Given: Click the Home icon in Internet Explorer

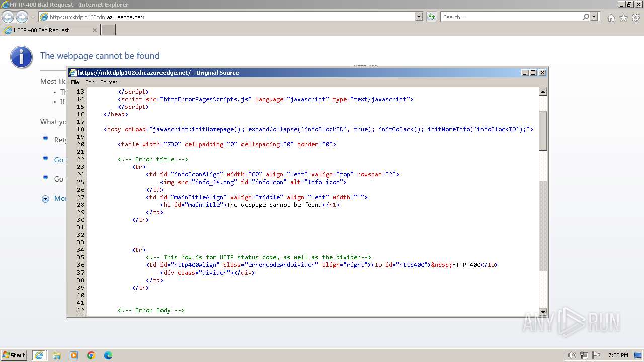Looking at the screenshot, I should pyautogui.click(x=611, y=18).
